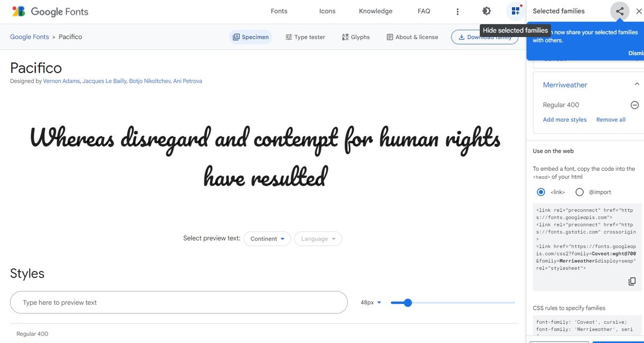Click the Styles section heading

(x=27, y=273)
